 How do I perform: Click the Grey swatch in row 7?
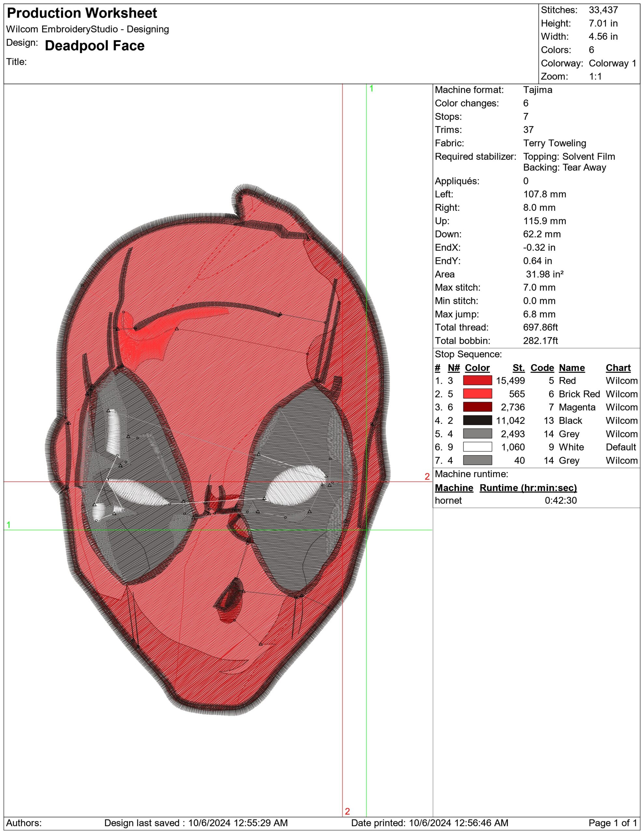pos(477,460)
